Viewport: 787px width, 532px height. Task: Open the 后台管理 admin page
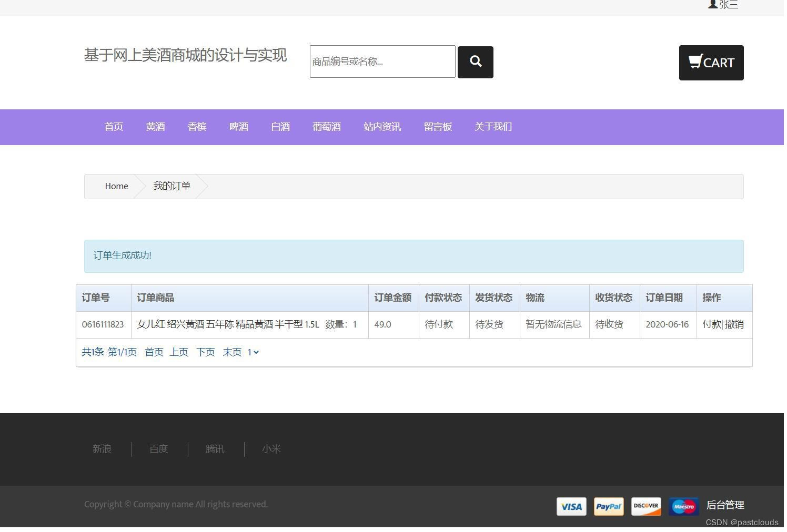click(x=725, y=505)
